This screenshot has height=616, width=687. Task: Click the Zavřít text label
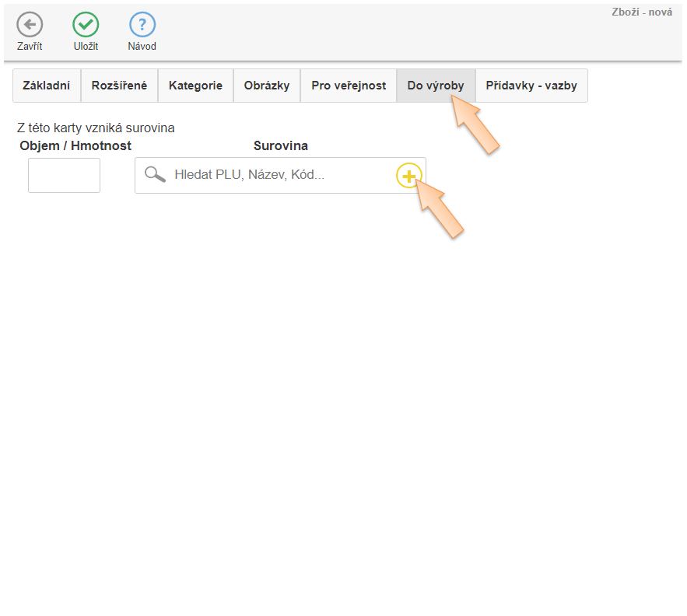click(x=30, y=47)
